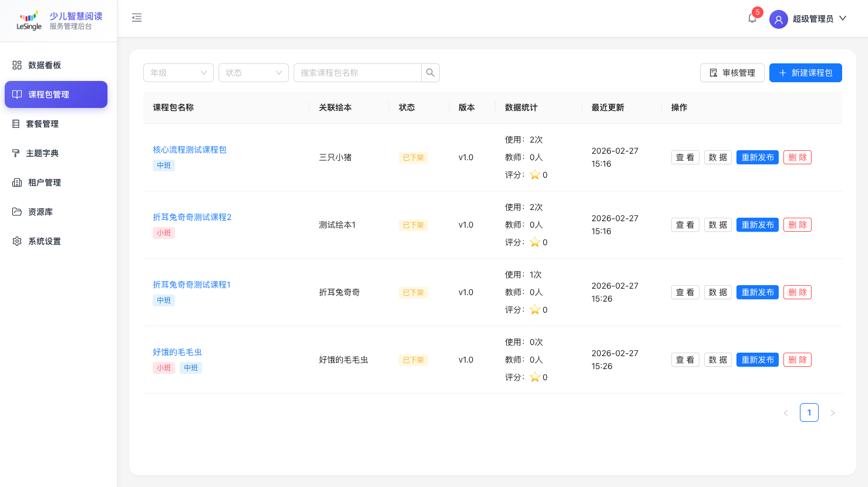Click 重新发布 for 好饿的毛毛虫
Viewport: 868px width, 487px height.
[757, 360]
